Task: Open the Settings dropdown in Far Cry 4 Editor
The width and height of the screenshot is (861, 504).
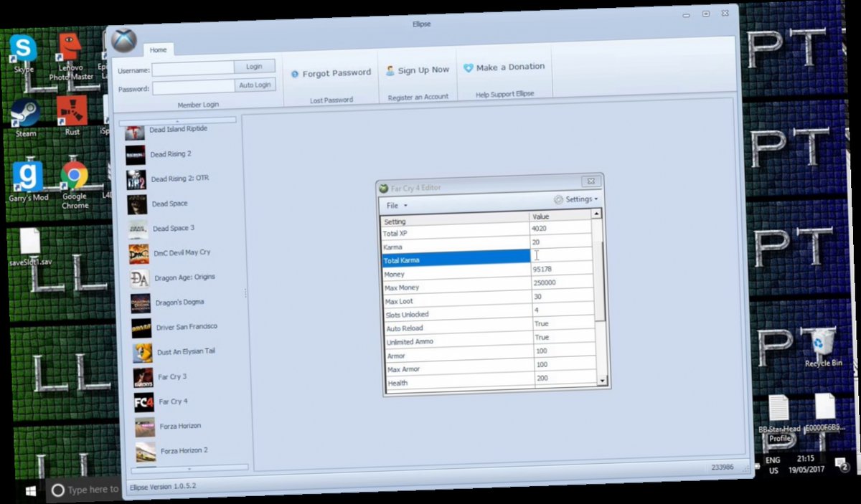Action: click(575, 199)
